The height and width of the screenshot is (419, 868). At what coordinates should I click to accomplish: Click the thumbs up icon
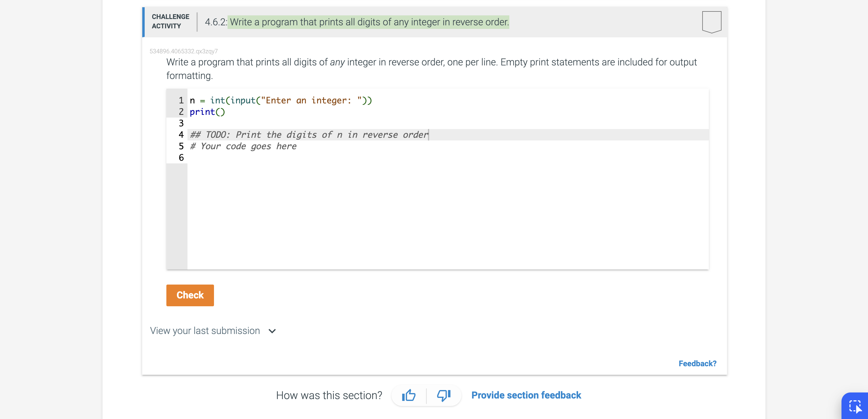point(409,395)
